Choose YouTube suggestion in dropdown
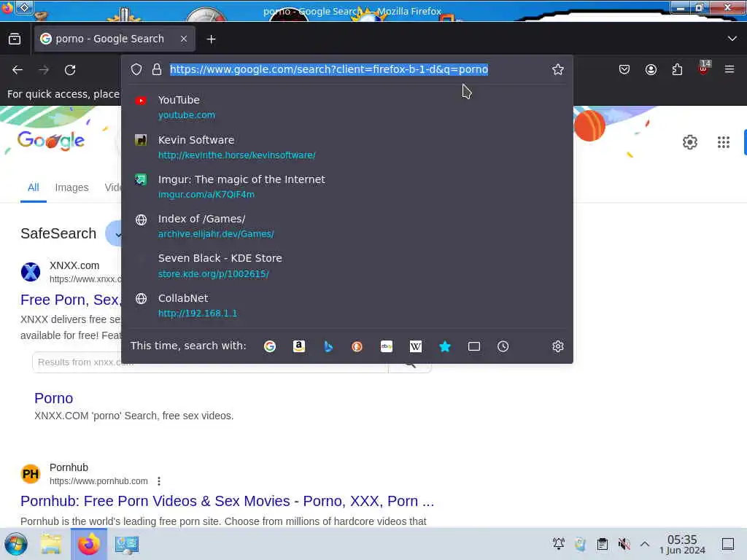 347,107
